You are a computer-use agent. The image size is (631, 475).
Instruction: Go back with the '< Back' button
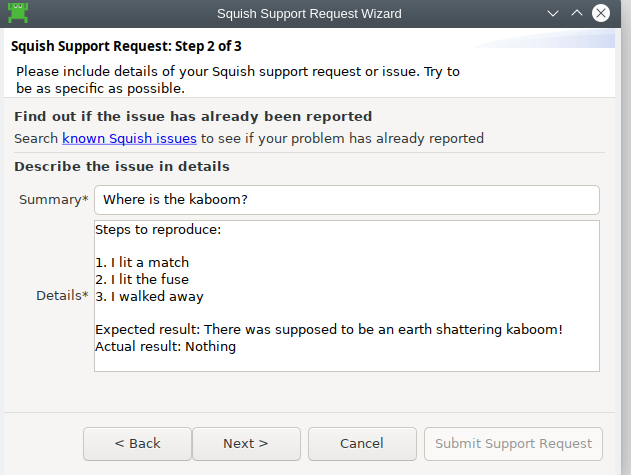coord(137,444)
